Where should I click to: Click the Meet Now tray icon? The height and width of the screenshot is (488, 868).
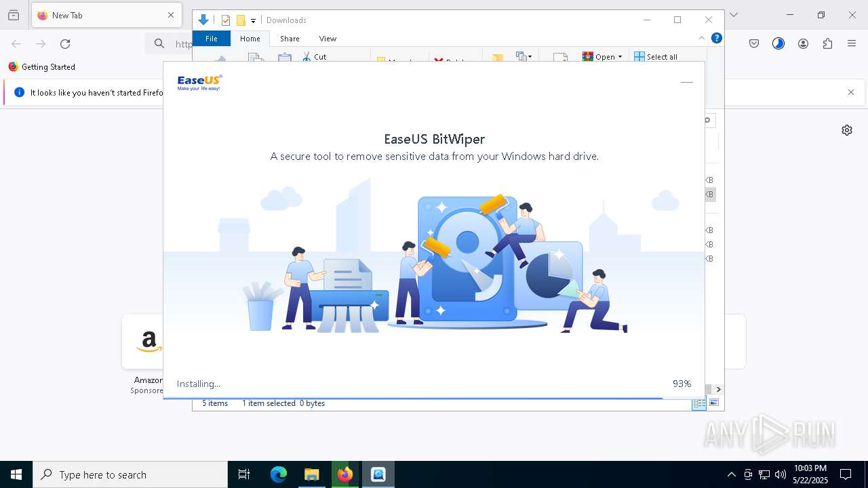click(x=748, y=474)
